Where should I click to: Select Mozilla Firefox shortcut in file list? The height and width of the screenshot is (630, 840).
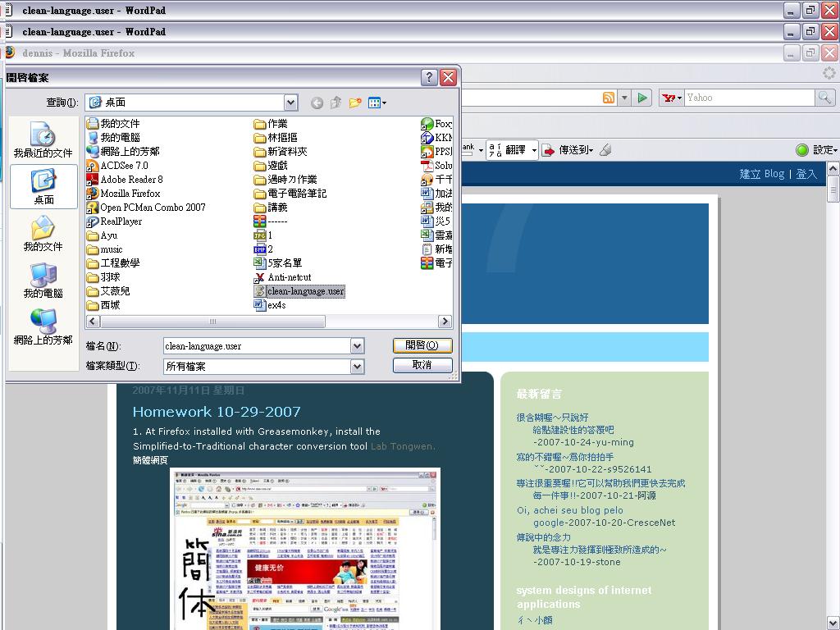click(123, 194)
